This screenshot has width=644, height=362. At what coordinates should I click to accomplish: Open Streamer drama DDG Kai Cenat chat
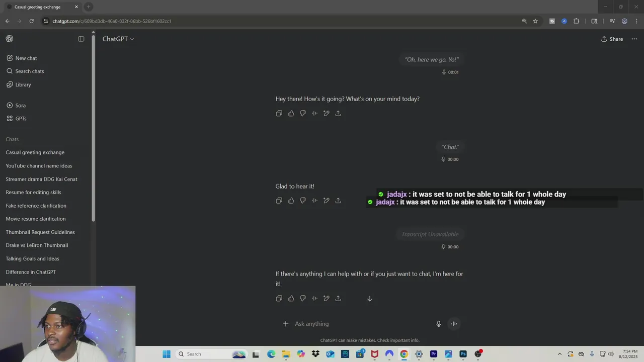41,179
